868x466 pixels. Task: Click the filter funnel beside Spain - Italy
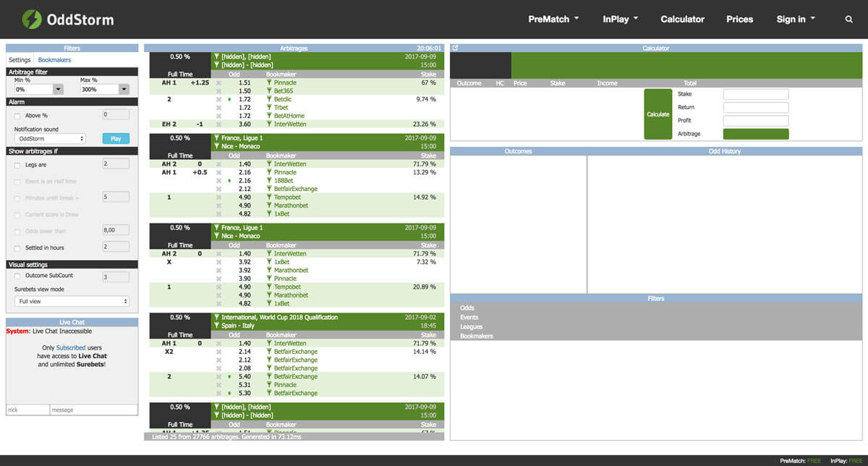coord(216,326)
